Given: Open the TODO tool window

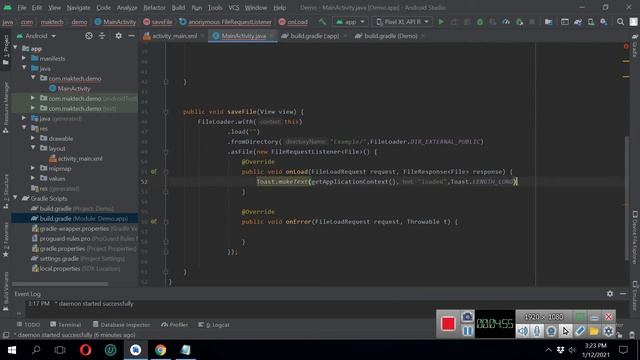Looking at the screenshot, I should coord(28,325).
